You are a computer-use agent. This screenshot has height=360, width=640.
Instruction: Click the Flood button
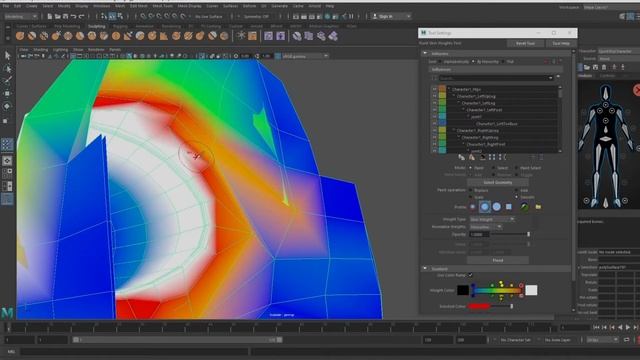tap(498, 260)
